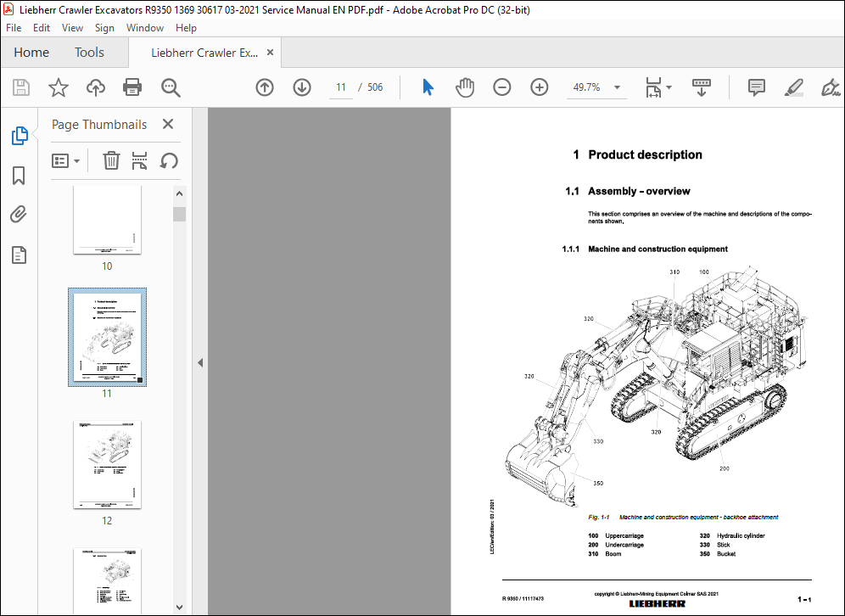The height and width of the screenshot is (616, 845).
Task: Click legend entry '310 Boom'
Action: (604, 554)
